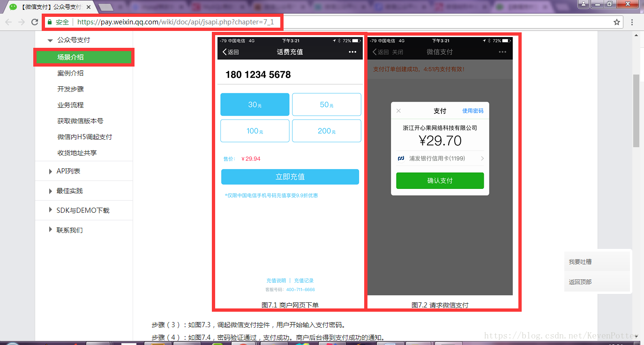
Task: Open the 业务流程 sidebar item
Action: [70, 105]
